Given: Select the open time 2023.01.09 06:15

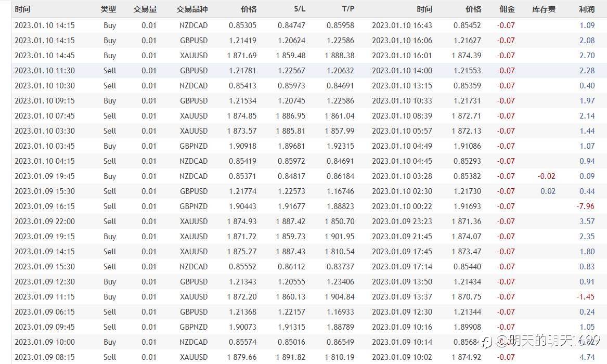Looking at the screenshot, I should (x=45, y=312).
